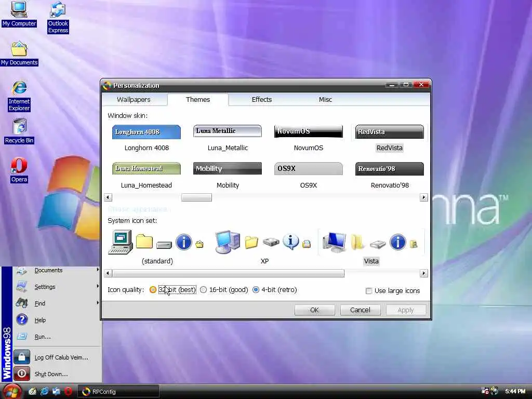Click the taskbar clock showing 5:44 PM
The image size is (532, 399).
(x=515, y=391)
